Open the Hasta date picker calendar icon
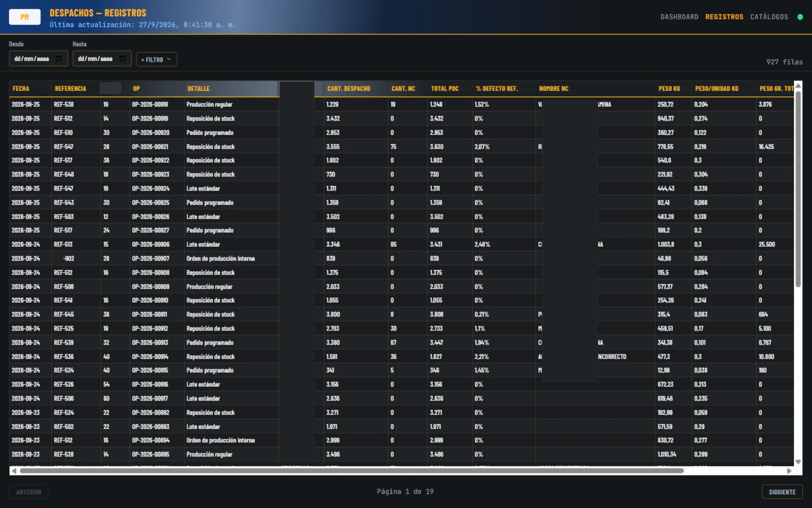 [122, 59]
